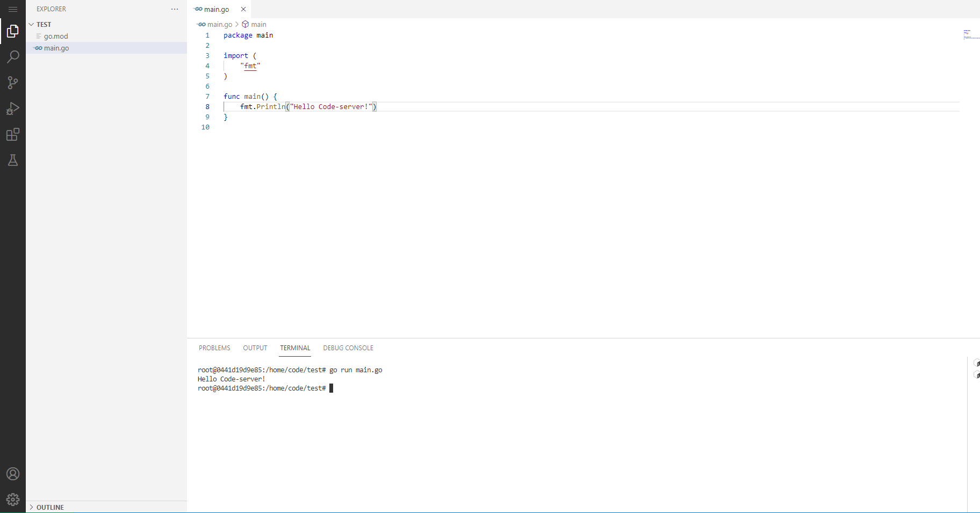Image resolution: width=980 pixels, height=513 pixels.
Task: Open Explorer views and more actions ellipsis
Action: pyautogui.click(x=175, y=9)
